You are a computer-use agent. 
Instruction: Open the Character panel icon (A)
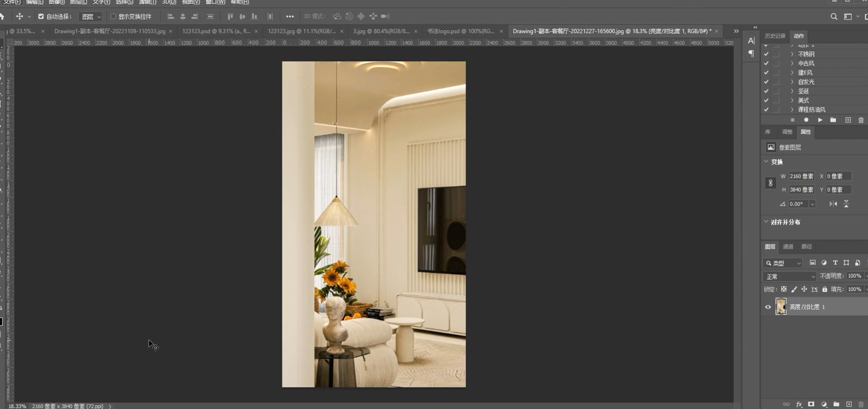point(751,41)
